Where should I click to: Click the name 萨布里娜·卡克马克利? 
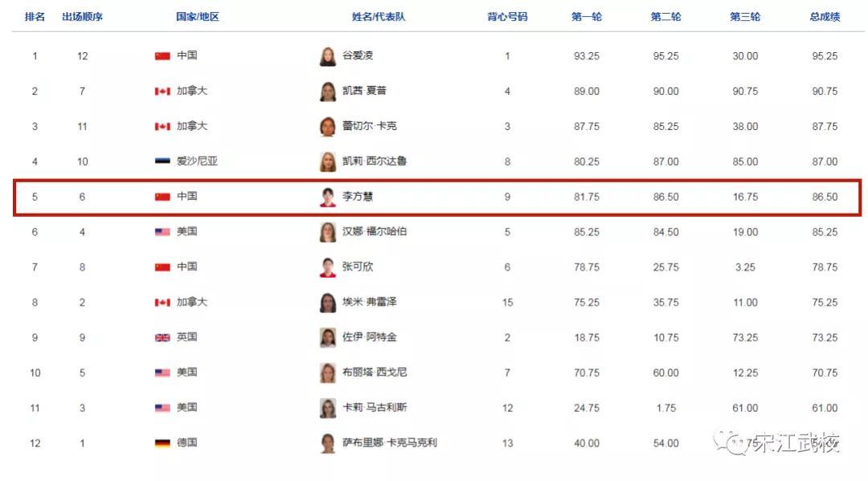pos(390,442)
